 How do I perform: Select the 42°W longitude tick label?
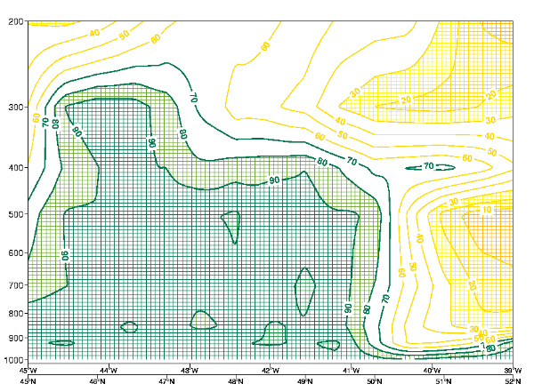270,369
